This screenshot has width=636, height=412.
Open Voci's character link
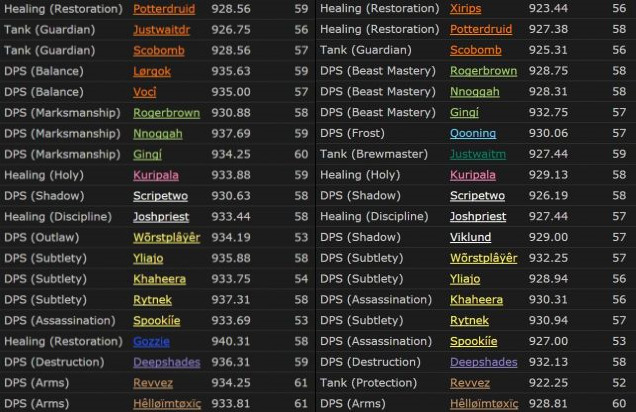(x=146, y=92)
